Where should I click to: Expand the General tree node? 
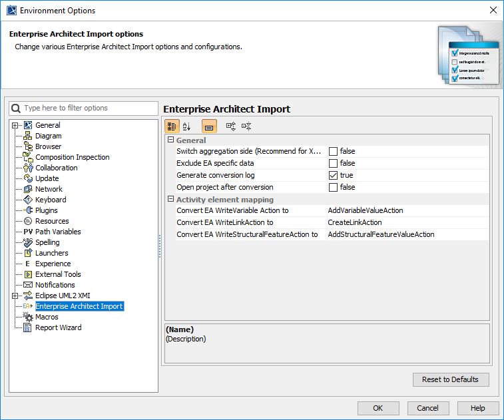coord(15,125)
